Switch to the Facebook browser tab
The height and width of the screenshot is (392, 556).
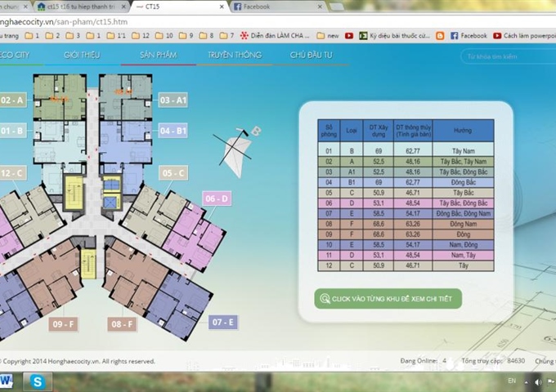[277, 7]
